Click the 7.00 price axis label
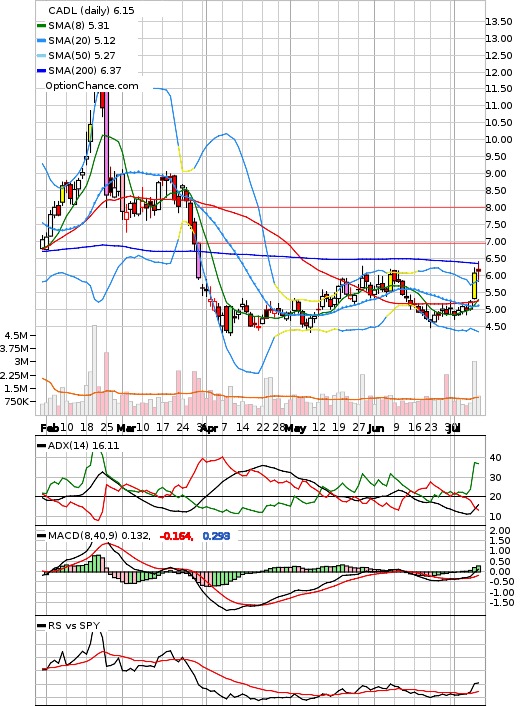 point(499,242)
